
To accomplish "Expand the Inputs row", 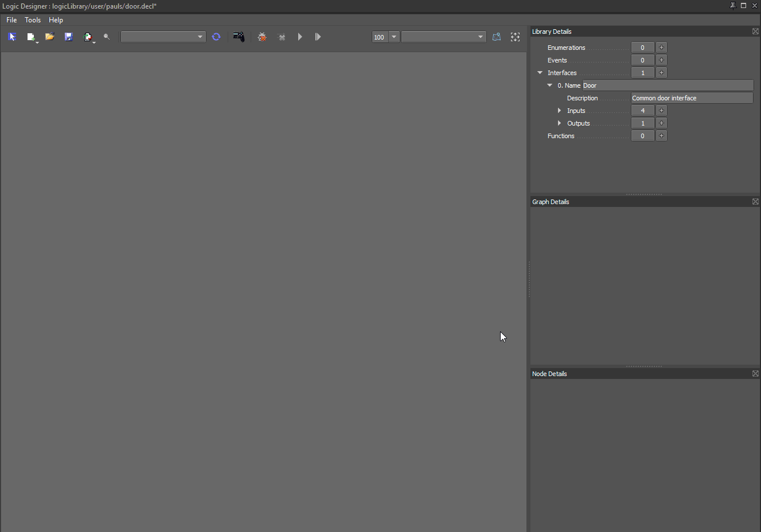I will (560, 111).
